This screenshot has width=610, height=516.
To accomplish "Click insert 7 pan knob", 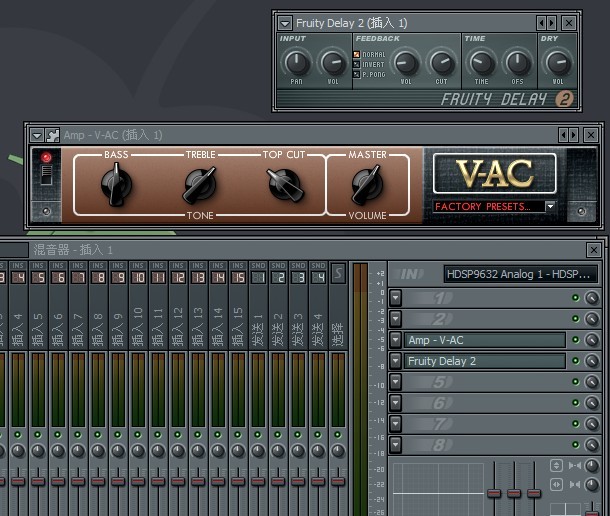I will (x=78, y=451).
